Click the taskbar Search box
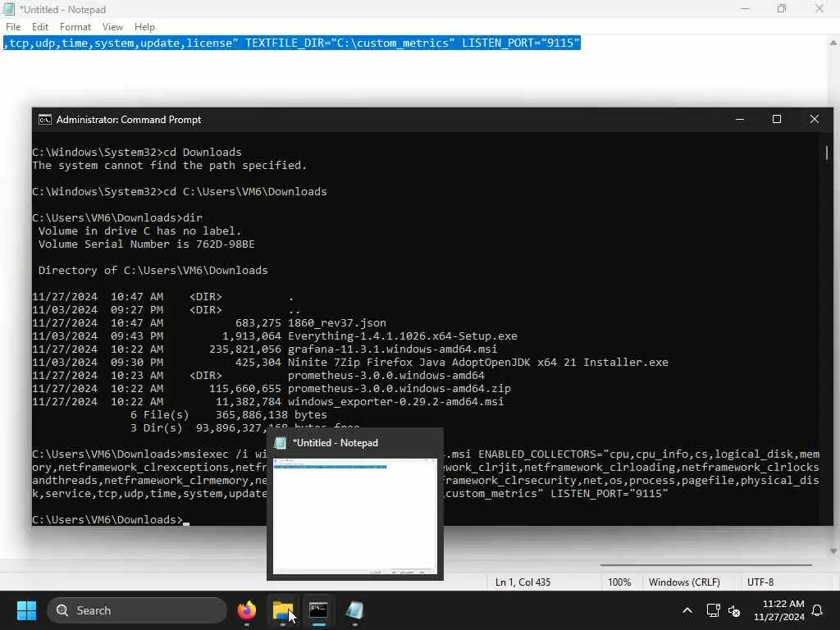840x630 pixels. 137,610
